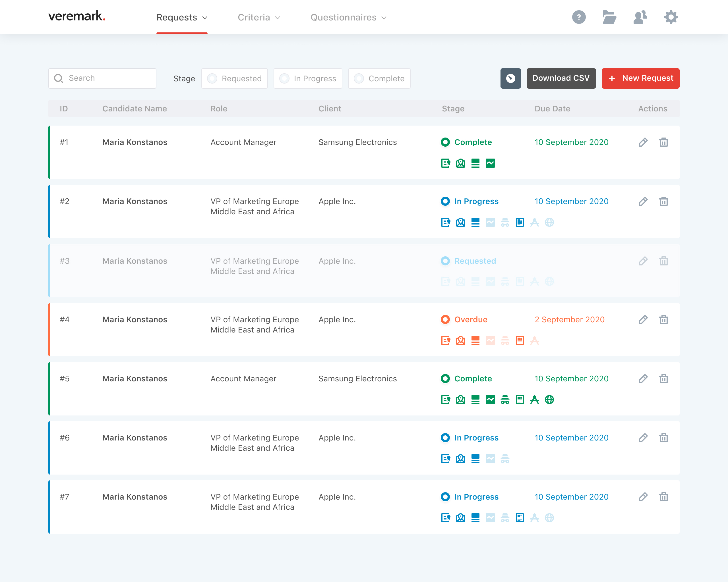Viewport: 728px width, 582px height.
Task: Expand the Questionnaires dropdown menu
Action: coord(348,18)
